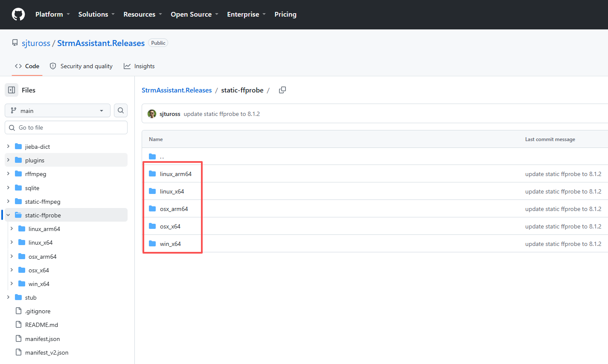The width and height of the screenshot is (608, 364).
Task: Open osx_arm64 folder in file list
Action: [174, 209]
